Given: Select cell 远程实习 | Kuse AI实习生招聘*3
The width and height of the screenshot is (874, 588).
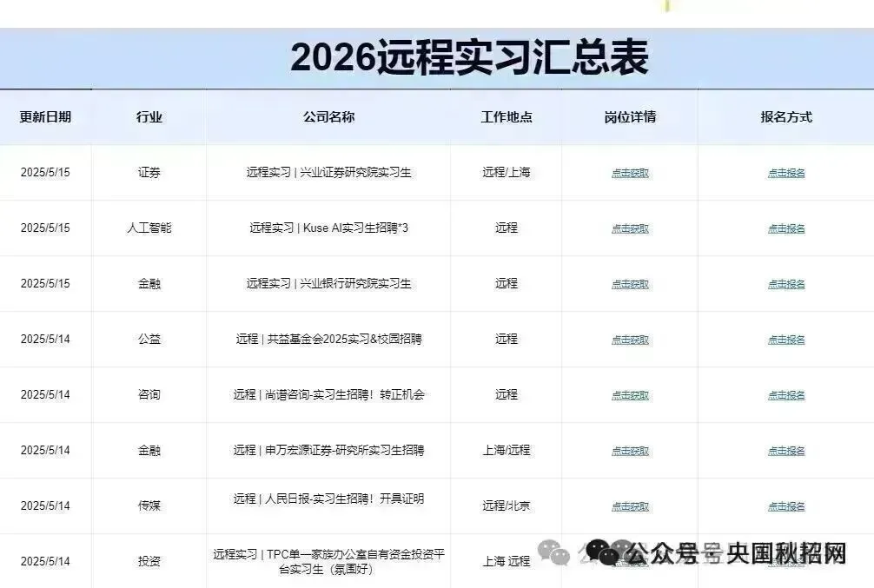Looking at the screenshot, I should click(x=328, y=228).
